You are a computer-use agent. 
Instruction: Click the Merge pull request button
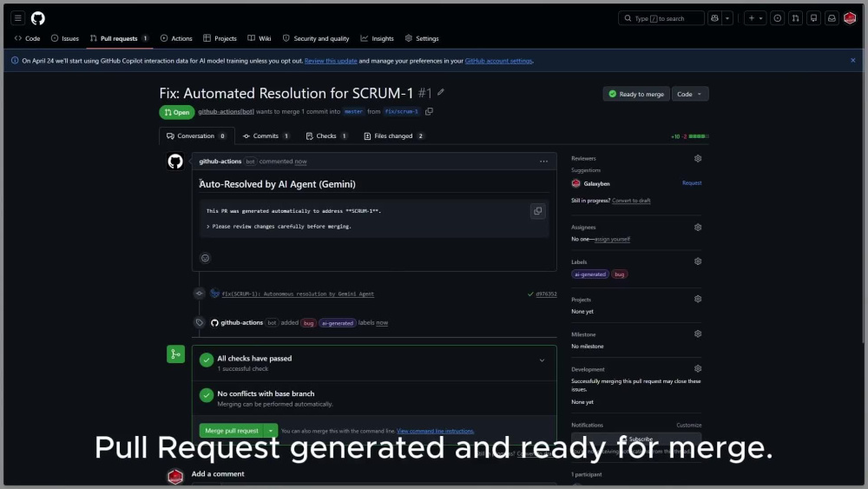coord(232,430)
